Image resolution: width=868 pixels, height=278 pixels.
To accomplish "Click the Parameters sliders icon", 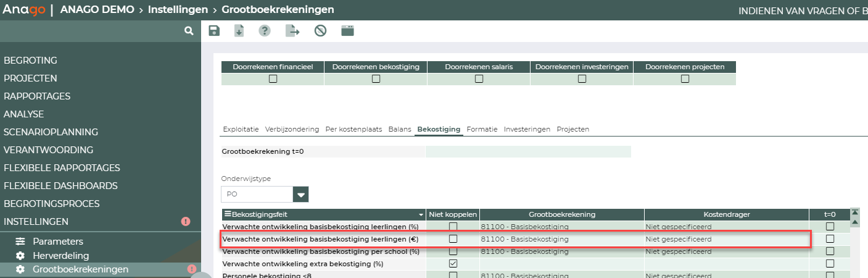I will [20, 242].
